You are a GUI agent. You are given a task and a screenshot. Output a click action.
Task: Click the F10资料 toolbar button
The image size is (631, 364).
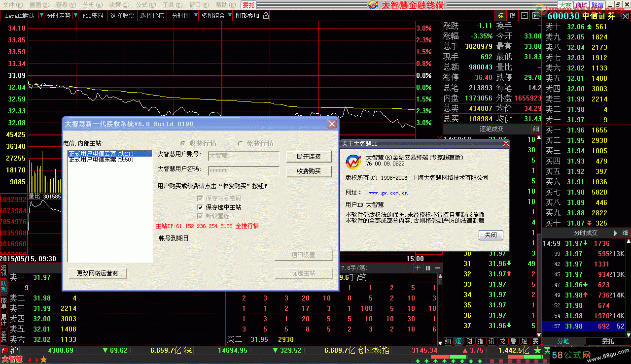coord(93,16)
